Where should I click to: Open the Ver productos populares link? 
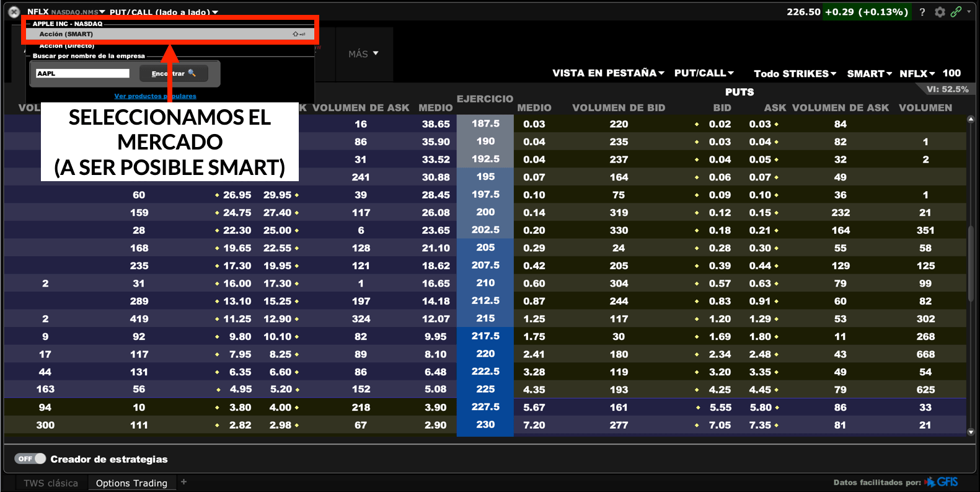pyautogui.click(x=155, y=96)
